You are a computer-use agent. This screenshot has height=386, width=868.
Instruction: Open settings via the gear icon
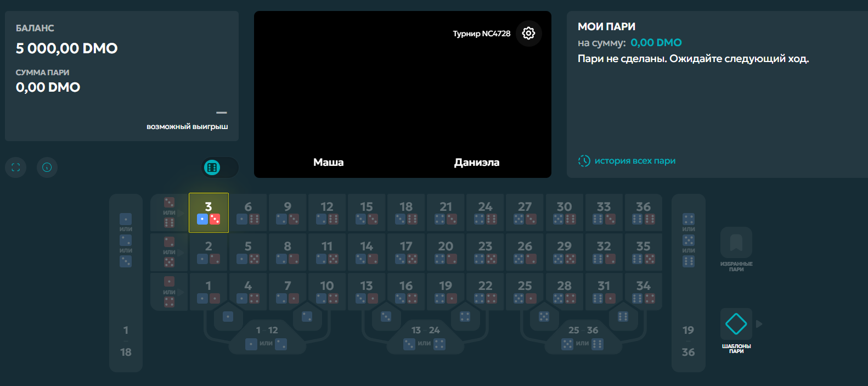pos(528,33)
